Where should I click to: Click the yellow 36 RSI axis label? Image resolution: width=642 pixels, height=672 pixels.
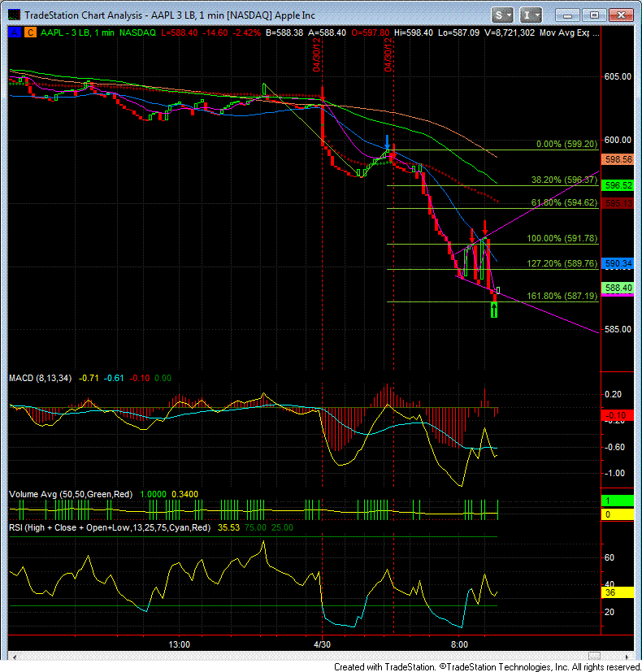coord(618,592)
